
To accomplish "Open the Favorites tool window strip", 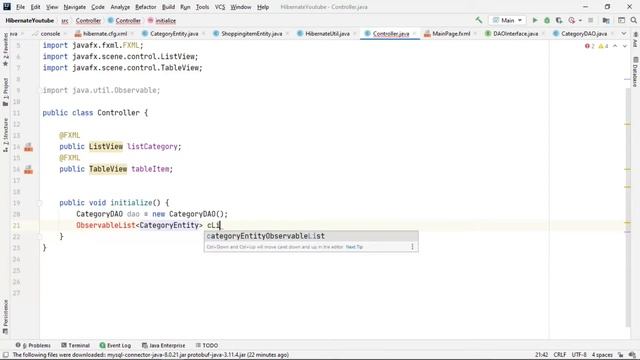I will click(x=5, y=49).
